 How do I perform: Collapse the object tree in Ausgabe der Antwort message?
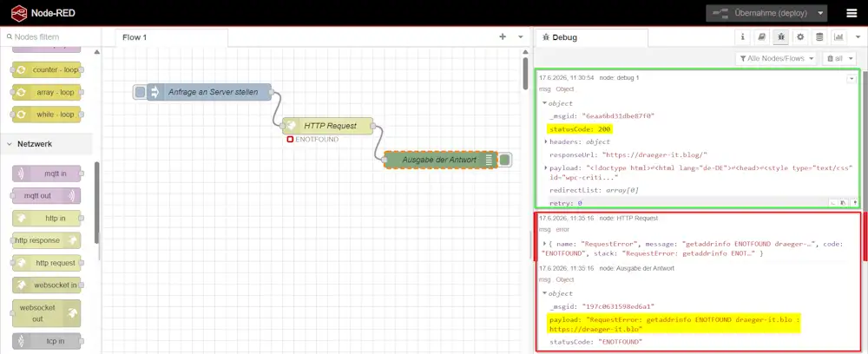click(x=544, y=294)
